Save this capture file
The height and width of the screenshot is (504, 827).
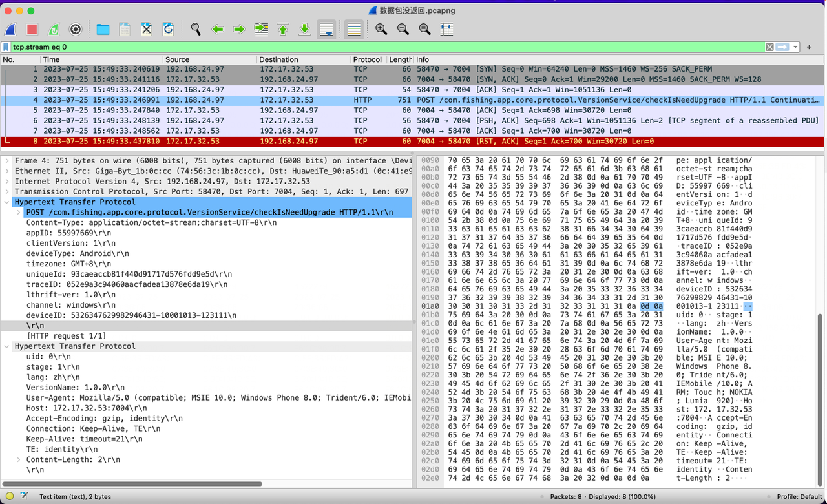click(125, 29)
